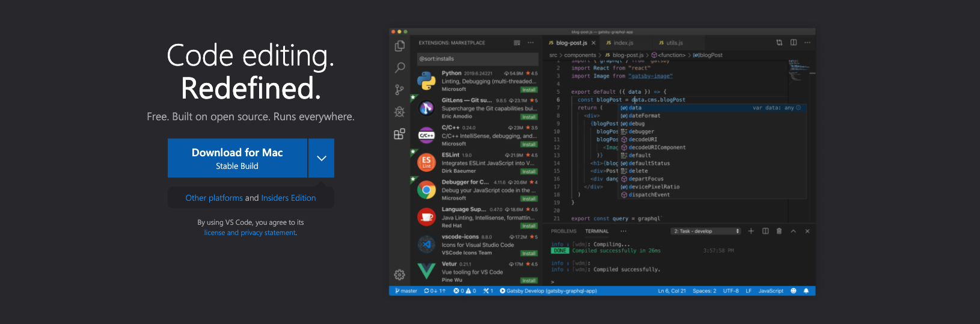This screenshot has height=324, width=980.
Task: Click the kill terminal trash icon
Action: click(779, 231)
